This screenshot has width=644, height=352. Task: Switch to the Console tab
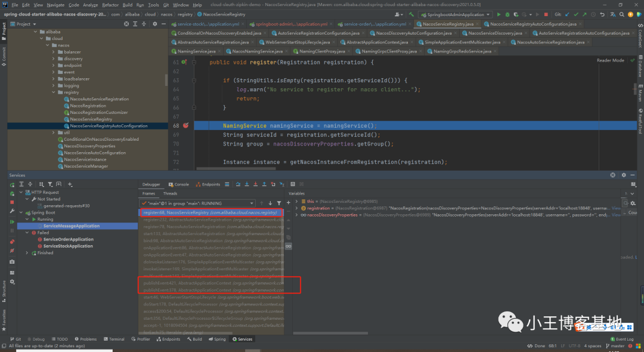[179, 184]
